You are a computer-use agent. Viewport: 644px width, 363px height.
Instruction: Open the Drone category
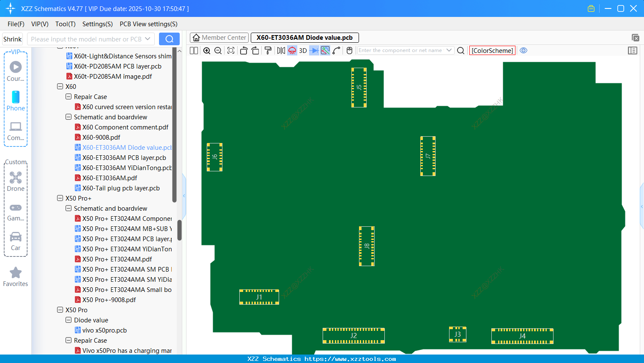(16, 181)
